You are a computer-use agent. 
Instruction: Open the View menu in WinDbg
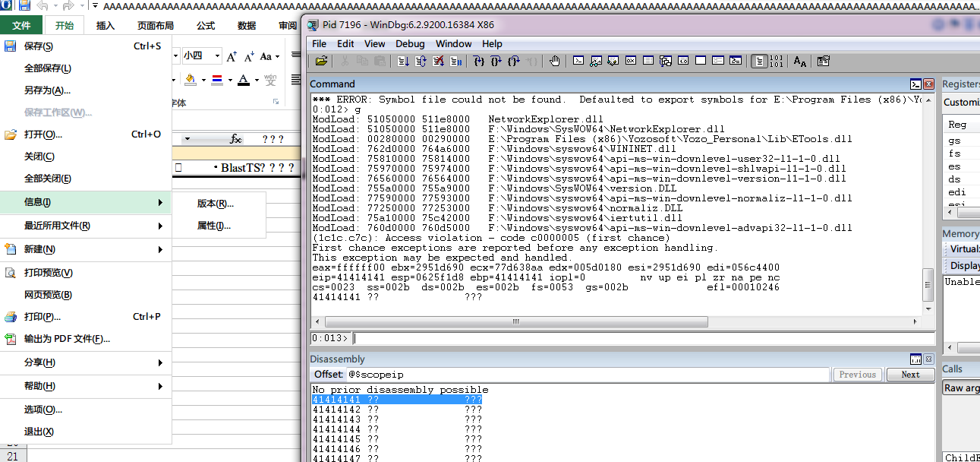pos(374,43)
